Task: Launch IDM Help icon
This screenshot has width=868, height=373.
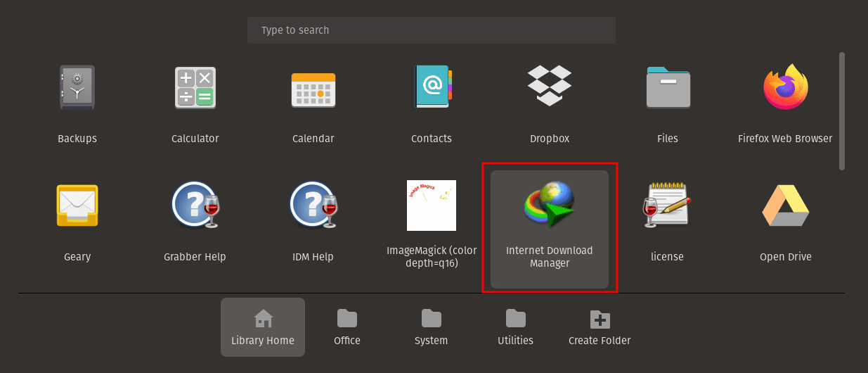Action: click(313, 205)
